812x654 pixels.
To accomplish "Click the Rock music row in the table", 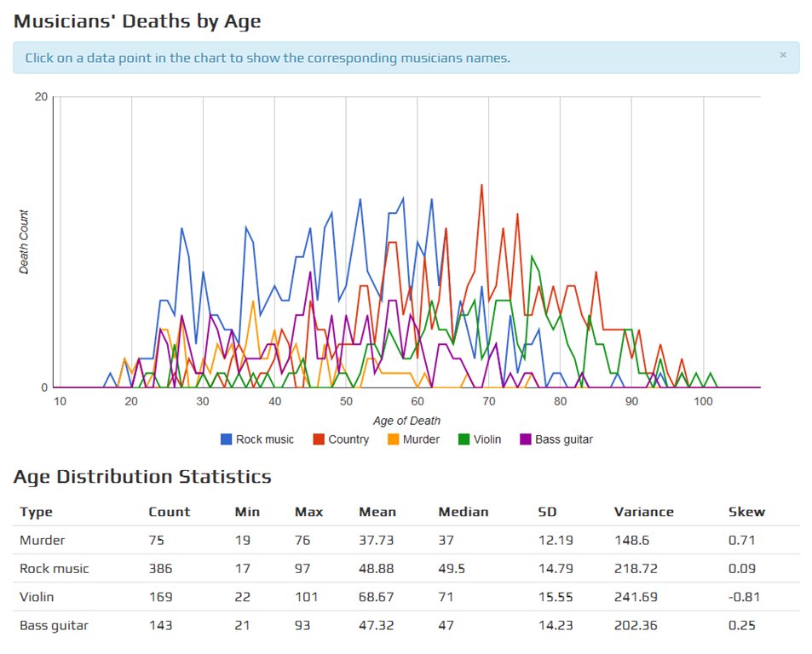I will pos(406,568).
